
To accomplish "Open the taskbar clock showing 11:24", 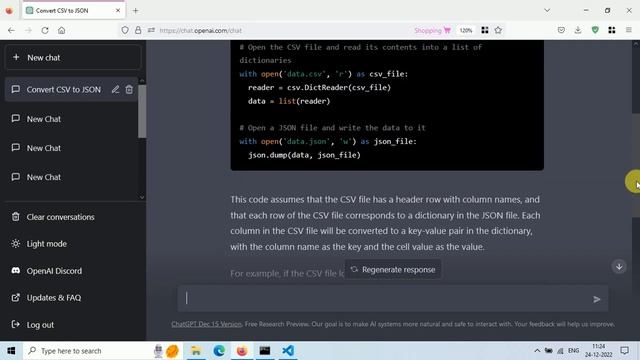I will click(x=598, y=351).
